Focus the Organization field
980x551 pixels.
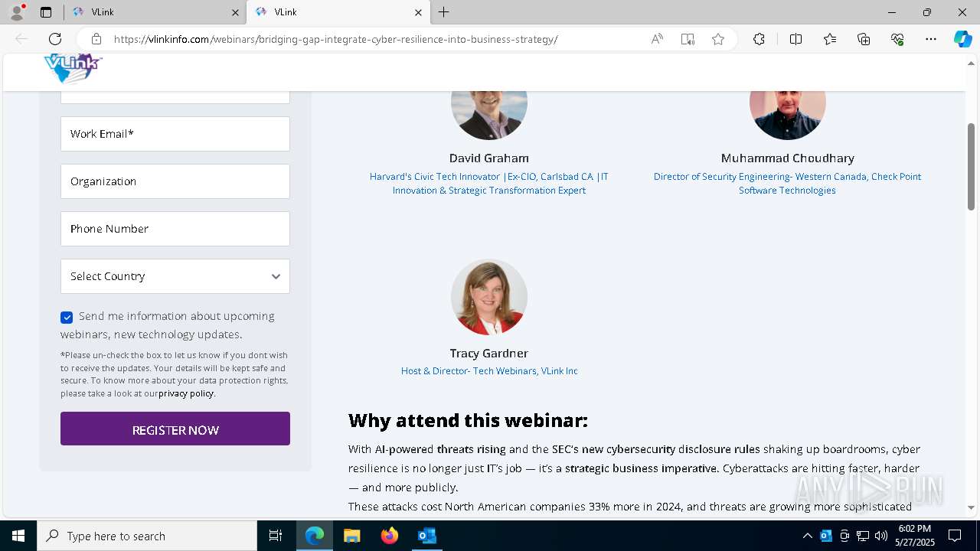175,181
